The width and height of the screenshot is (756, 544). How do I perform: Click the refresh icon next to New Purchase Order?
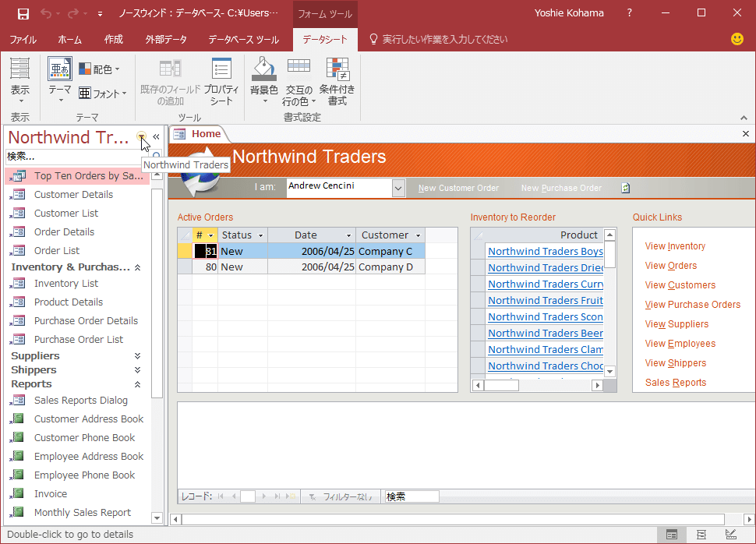click(625, 188)
